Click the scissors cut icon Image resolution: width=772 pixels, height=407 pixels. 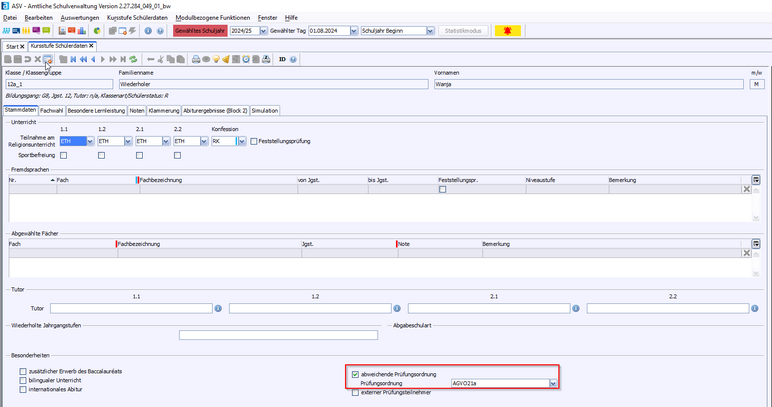[159, 59]
